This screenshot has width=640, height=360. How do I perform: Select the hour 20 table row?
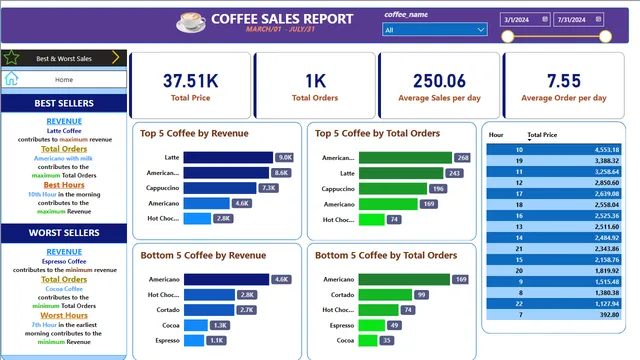pyautogui.click(x=554, y=271)
